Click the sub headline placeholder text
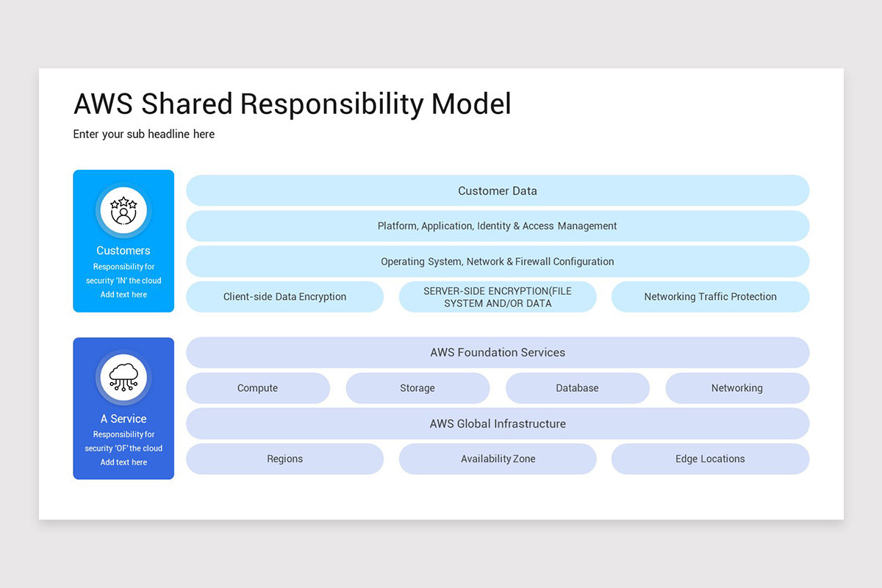This screenshot has height=588, width=882. pos(144,134)
